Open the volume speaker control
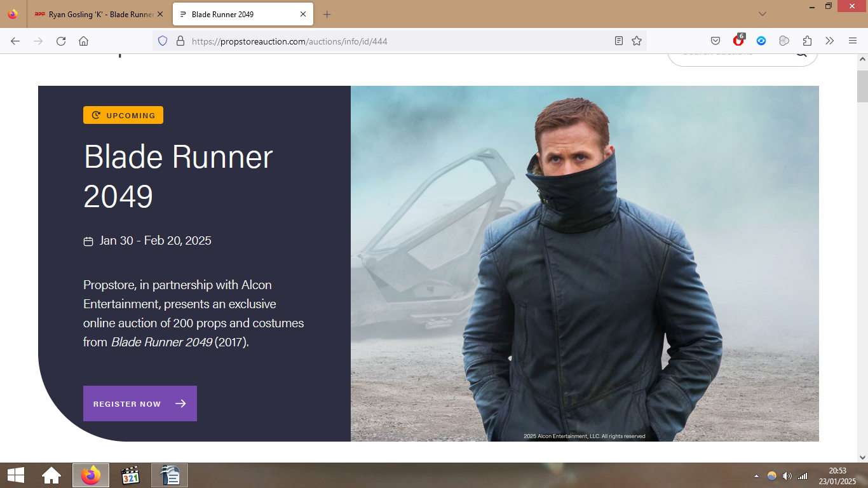Viewport: 868px width, 488px height. [787, 476]
